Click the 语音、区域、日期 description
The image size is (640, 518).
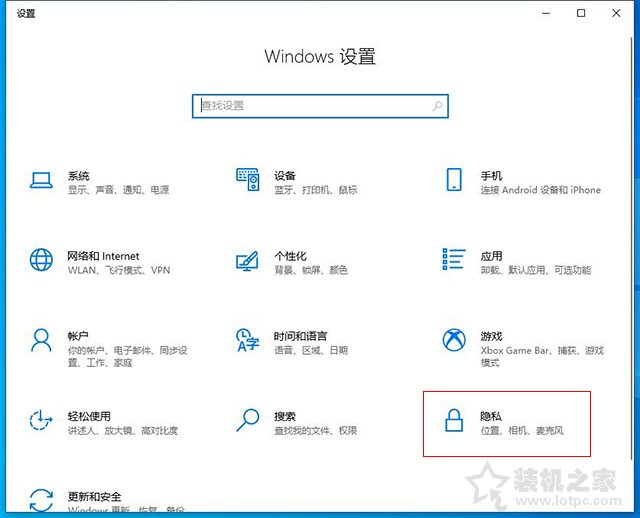(x=311, y=350)
